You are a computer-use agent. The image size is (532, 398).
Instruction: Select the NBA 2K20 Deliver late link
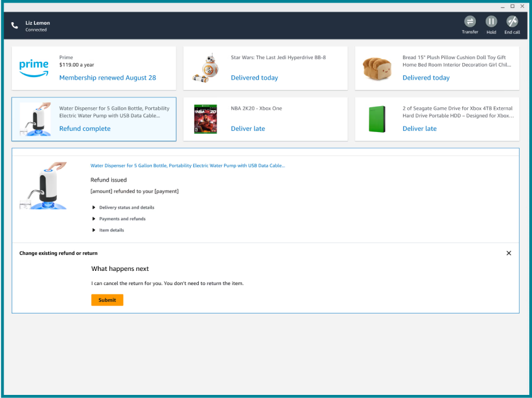pyautogui.click(x=248, y=128)
